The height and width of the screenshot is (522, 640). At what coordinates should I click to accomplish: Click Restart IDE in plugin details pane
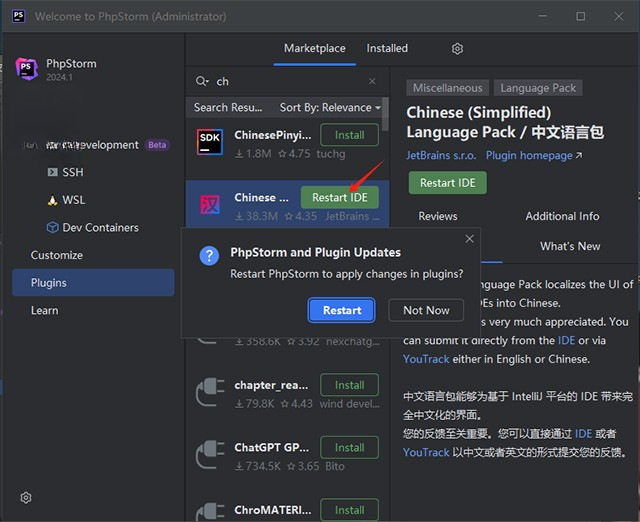click(x=448, y=183)
